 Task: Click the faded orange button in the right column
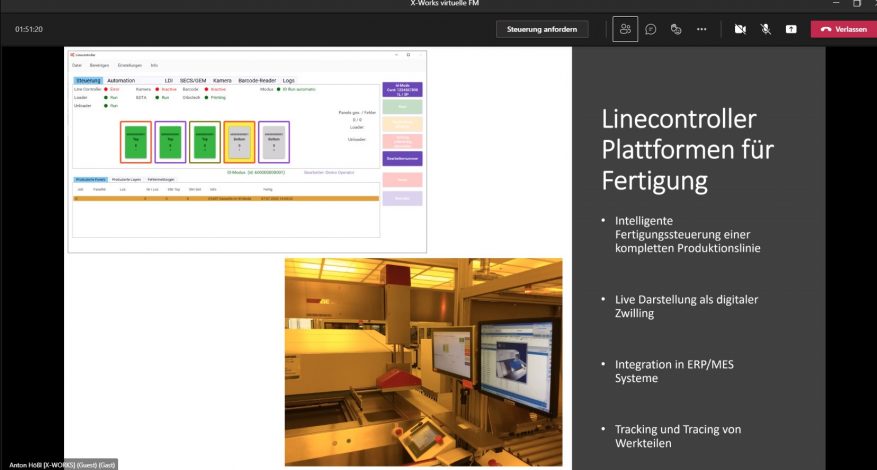[403, 124]
